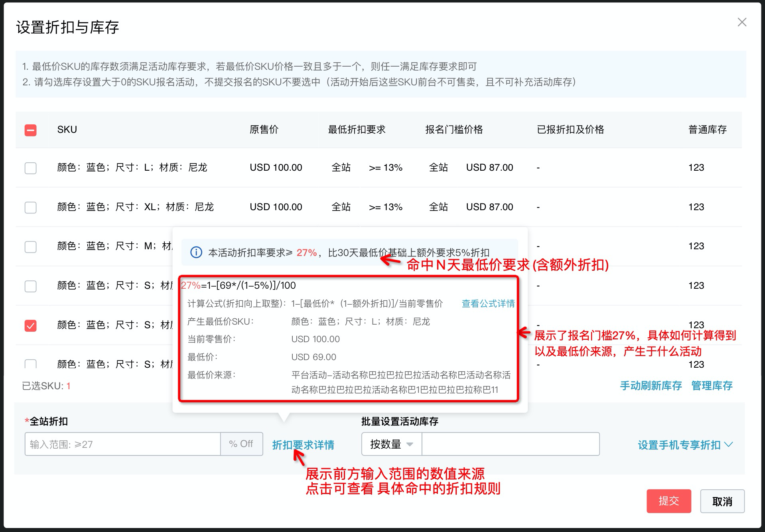Image resolution: width=765 pixels, height=532 pixels.
Task: Click USD 69.00 最低价 value
Action: click(314, 357)
